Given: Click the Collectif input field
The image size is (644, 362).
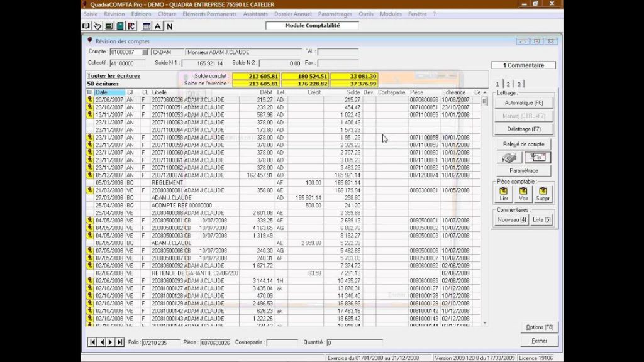Looking at the screenshot, I should [126, 63].
